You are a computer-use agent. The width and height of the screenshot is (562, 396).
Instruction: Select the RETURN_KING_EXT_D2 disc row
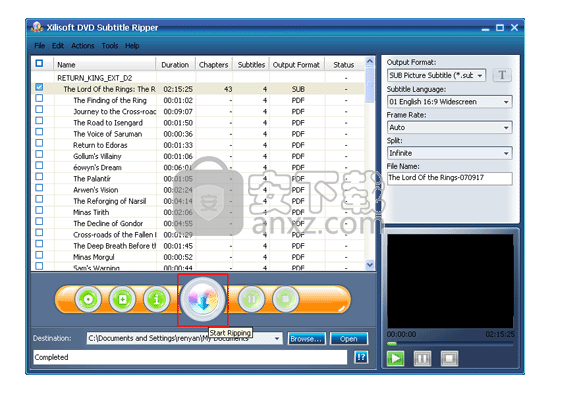tap(198, 78)
